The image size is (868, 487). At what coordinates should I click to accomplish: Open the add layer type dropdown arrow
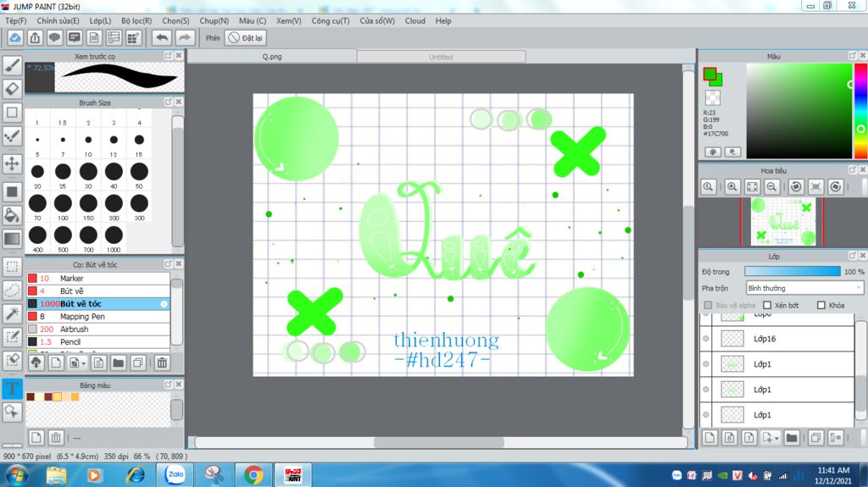[x=776, y=439]
